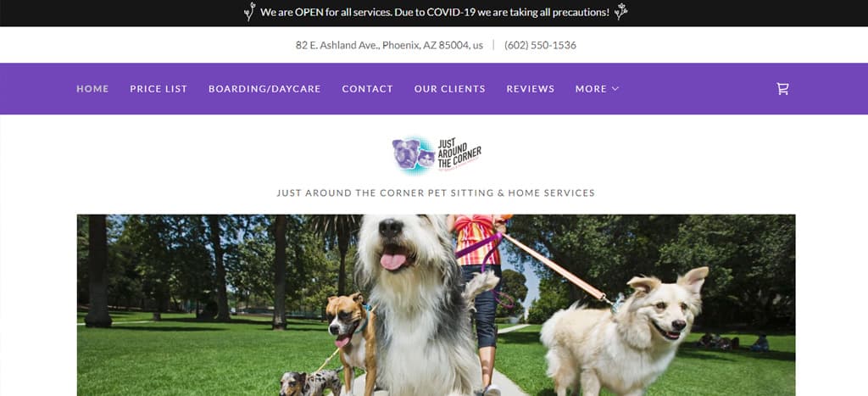Go to the Home menu item
Screen dimensions: 868x396
(x=92, y=89)
